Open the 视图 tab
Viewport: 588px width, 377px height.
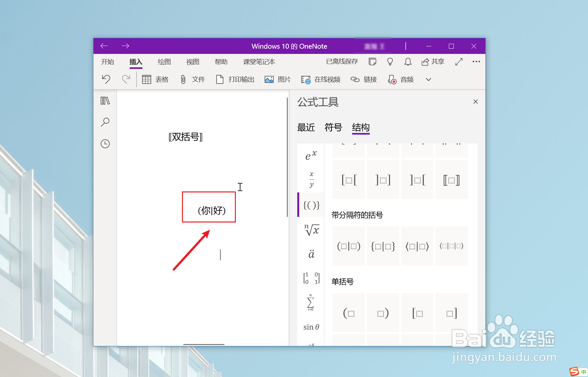[193, 62]
